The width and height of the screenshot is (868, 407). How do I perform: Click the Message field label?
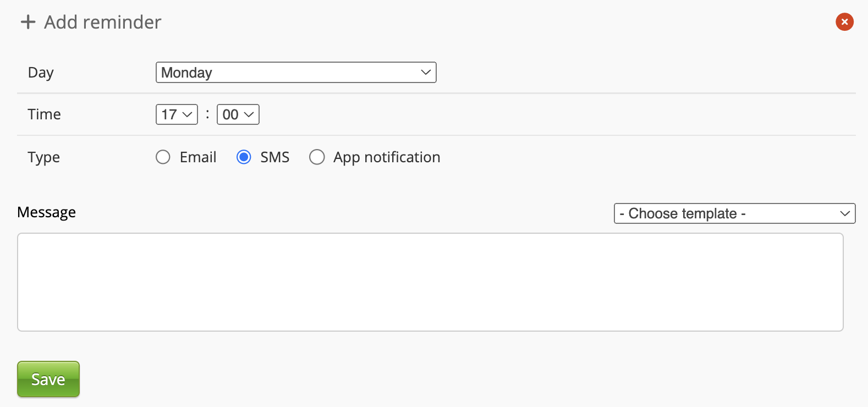(47, 212)
